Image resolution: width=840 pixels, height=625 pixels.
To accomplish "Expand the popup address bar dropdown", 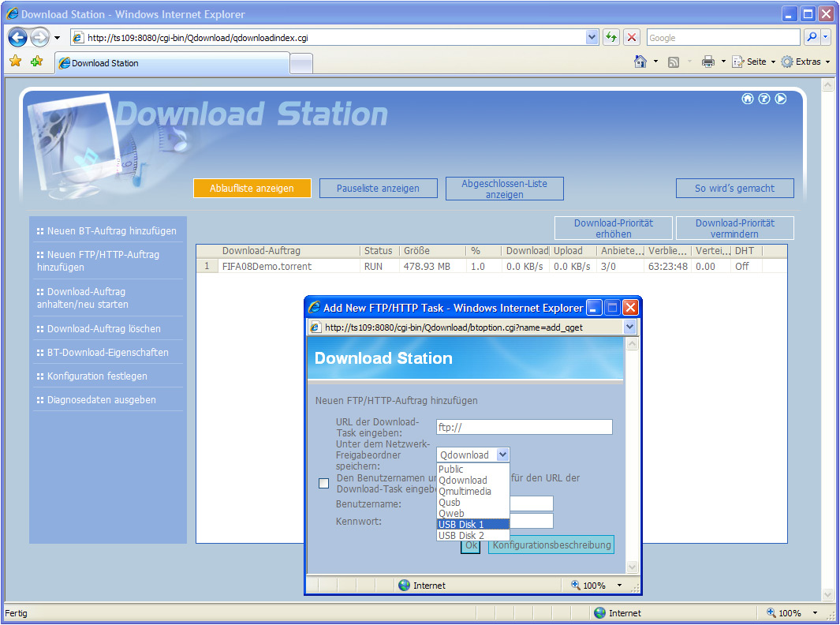I will click(x=629, y=327).
